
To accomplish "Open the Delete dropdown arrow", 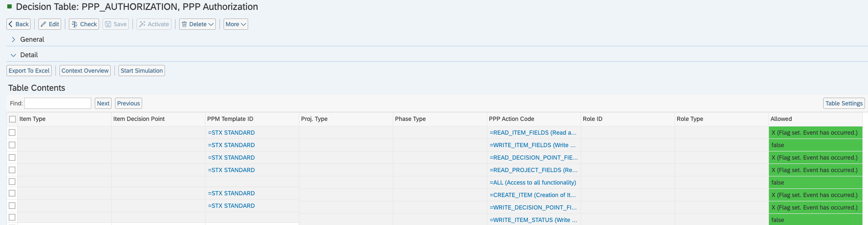I will tap(211, 24).
